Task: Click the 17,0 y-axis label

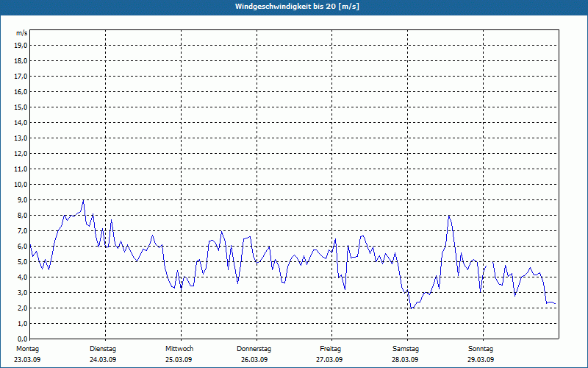Action: pos(21,77)
